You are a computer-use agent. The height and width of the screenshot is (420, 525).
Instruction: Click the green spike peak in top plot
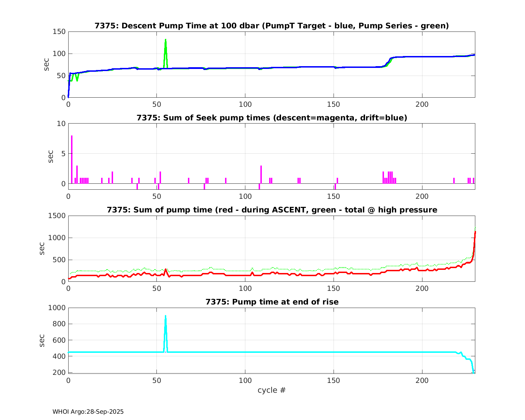coord(166,40)
